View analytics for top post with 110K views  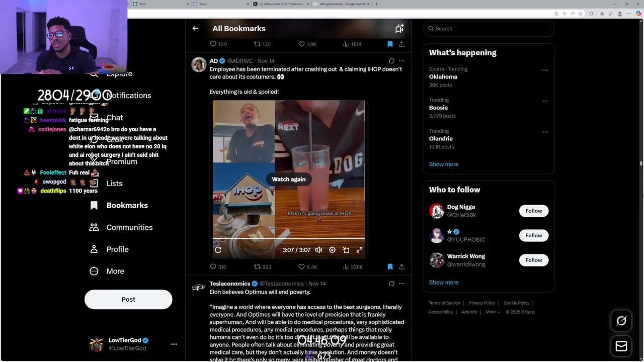[x=352, y=44]
